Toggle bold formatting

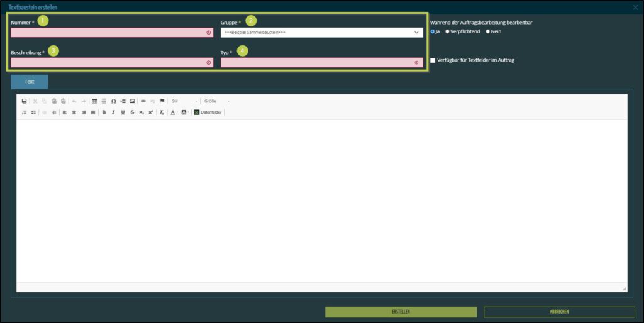pos(104,112)
